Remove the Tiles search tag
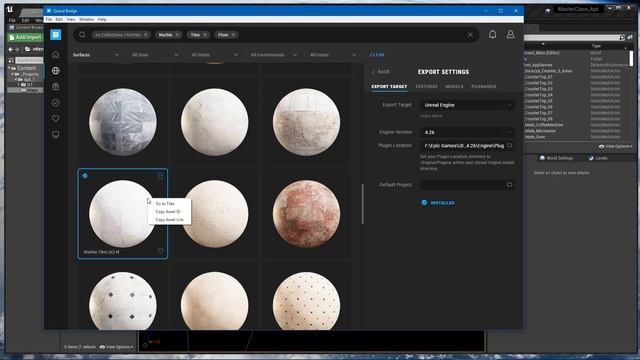 [205, 35]
